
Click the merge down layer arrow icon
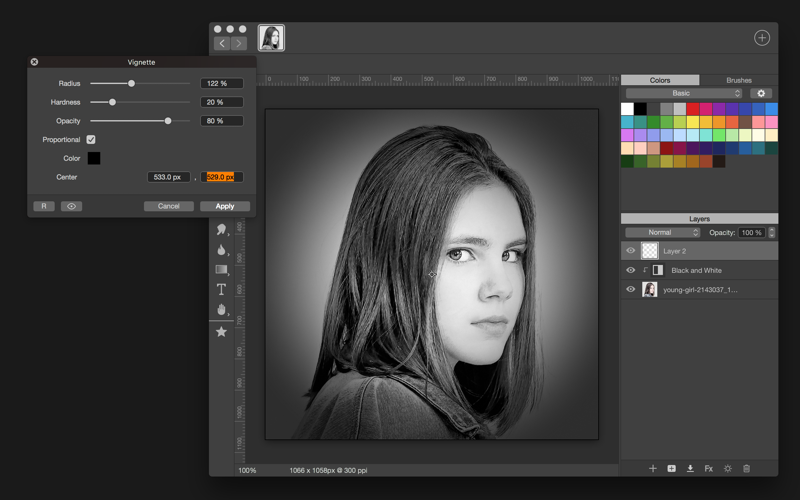coord(690,468)
